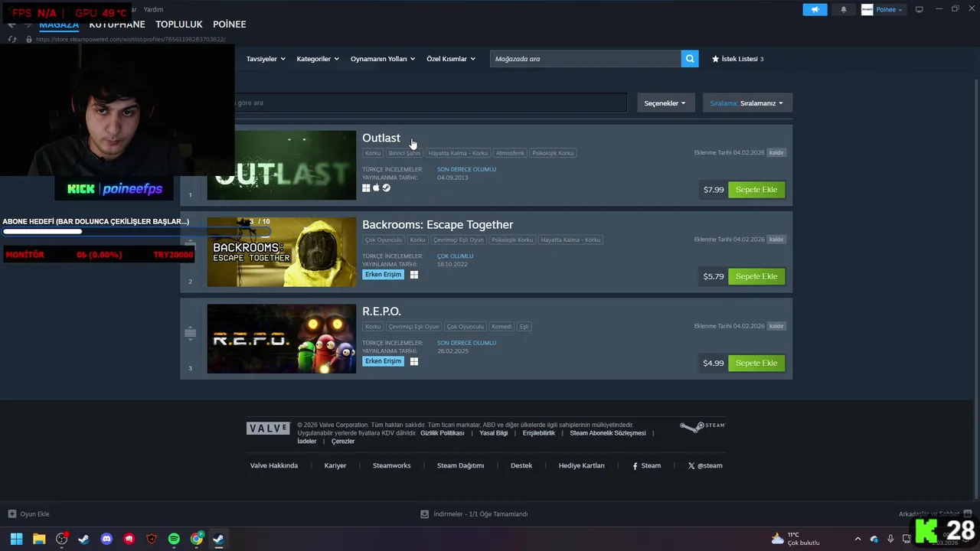The height and width of the screenshot is (551, 980).
Task: Grab the reorder handle of R.E.P.O.
Action: [190, 333]
